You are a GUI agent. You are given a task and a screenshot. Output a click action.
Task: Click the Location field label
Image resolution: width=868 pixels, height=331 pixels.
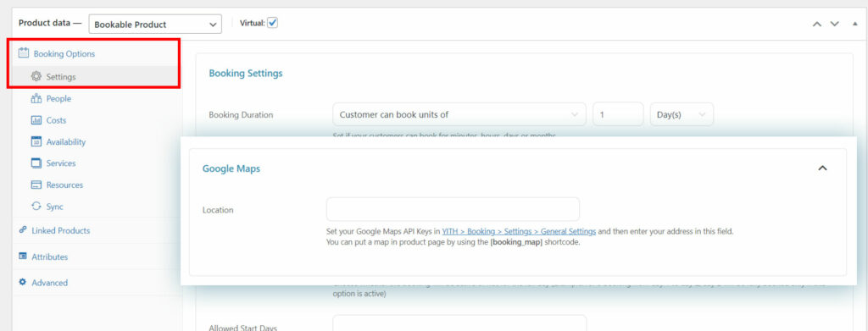(218, 210)
